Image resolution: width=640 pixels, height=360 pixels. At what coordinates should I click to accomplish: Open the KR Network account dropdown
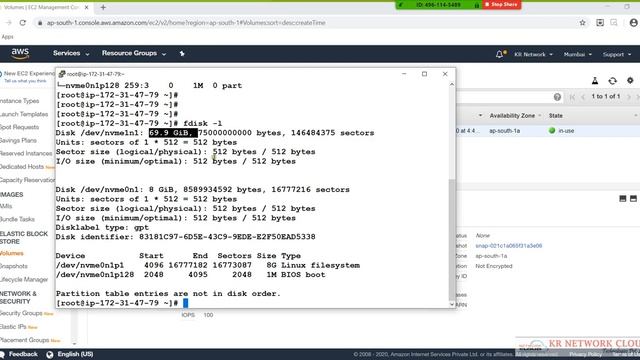tap(533, 54)
